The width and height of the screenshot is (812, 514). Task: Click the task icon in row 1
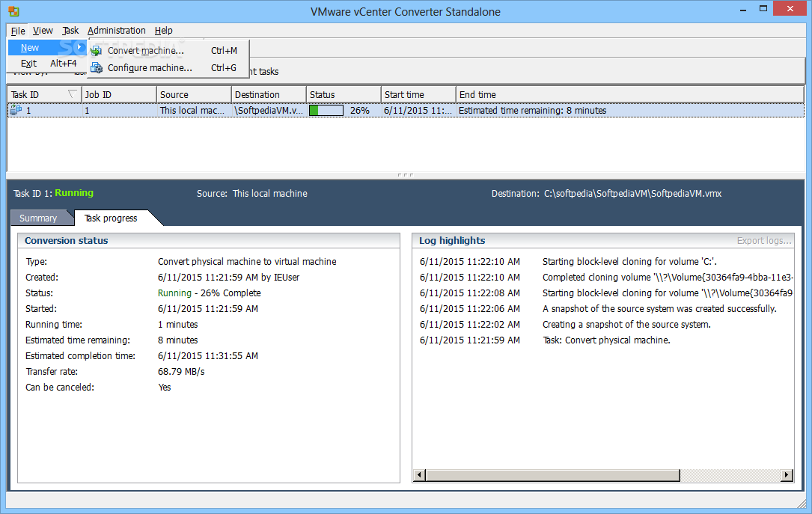pyautogui.click(x=16, y=110)
